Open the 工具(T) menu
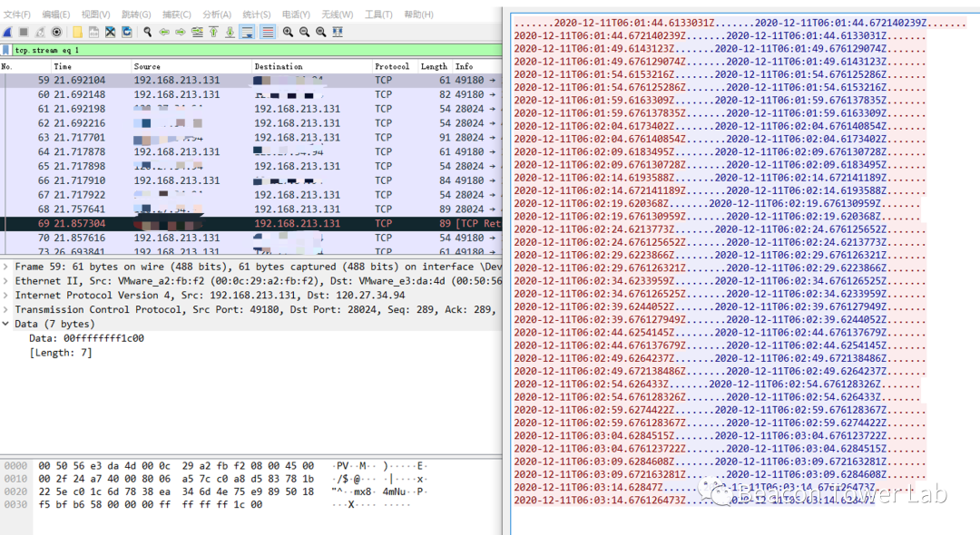 (x=378, y=14)
